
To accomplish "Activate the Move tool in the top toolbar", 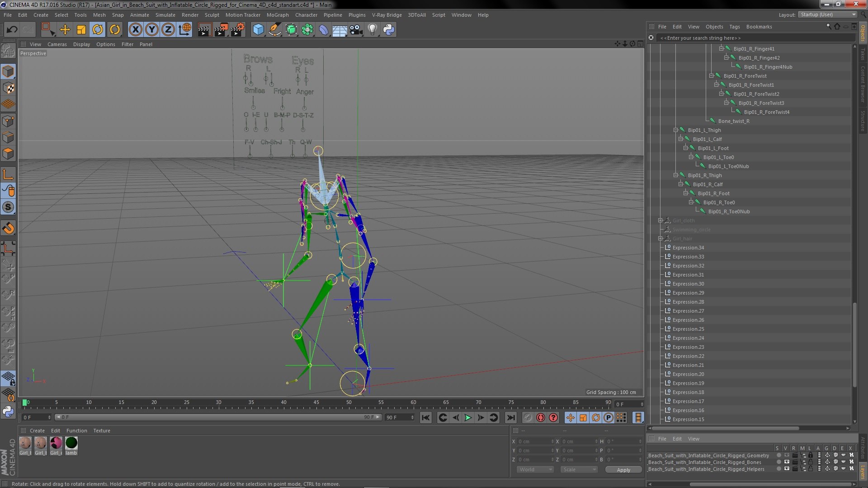I will coord(65,30).
